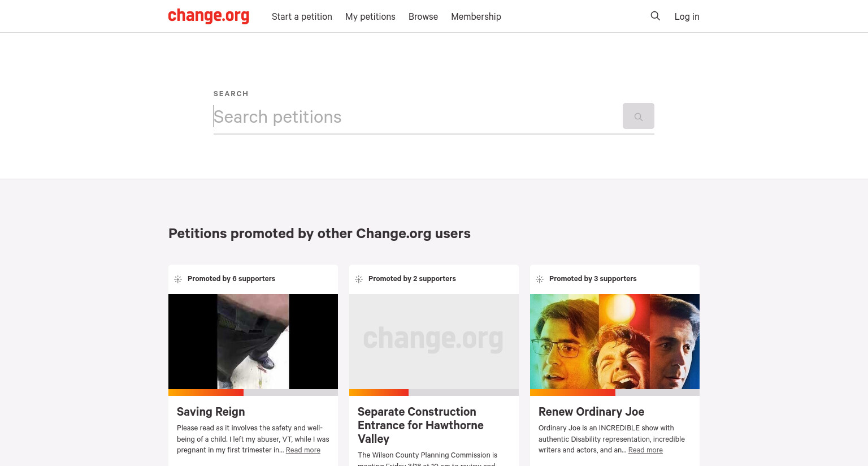The height and width of the screenshot is (466, 868).
Task: Open Start a petition
Action: pyautogui.click(x=302, y=16)
